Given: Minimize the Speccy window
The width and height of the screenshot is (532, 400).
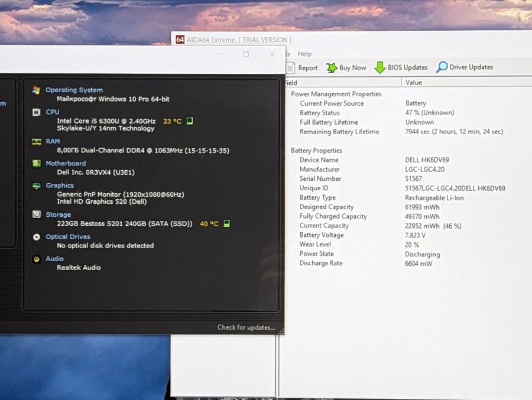Looking at the screenshot, I should [220, 54].
